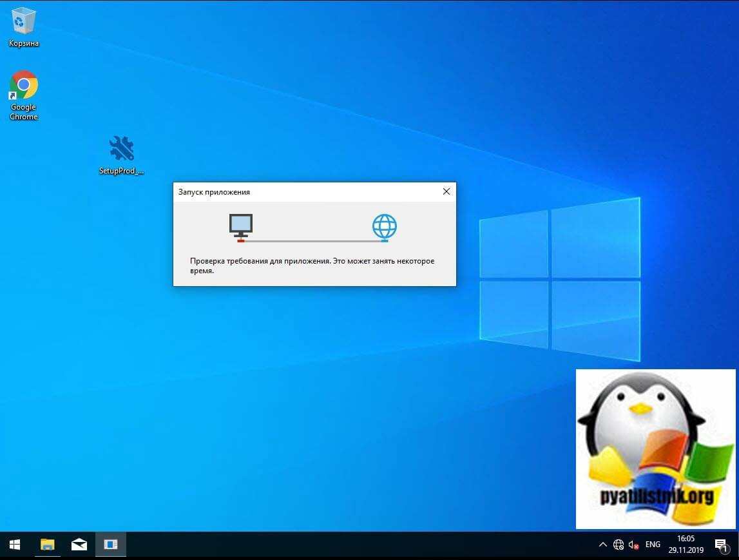Click the progress line between monitor and globe

pyautogui.click(x=313, y=240)
